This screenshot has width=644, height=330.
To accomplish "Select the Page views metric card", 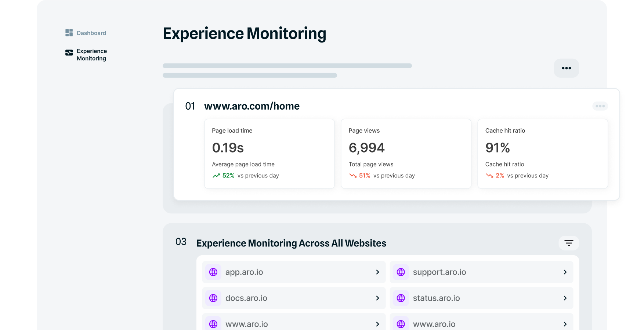I will [x=406, y=154].
